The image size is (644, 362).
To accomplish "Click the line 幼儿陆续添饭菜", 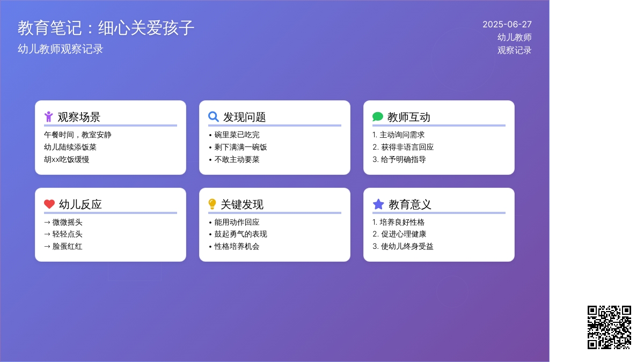I will click(x=70, y=147).
